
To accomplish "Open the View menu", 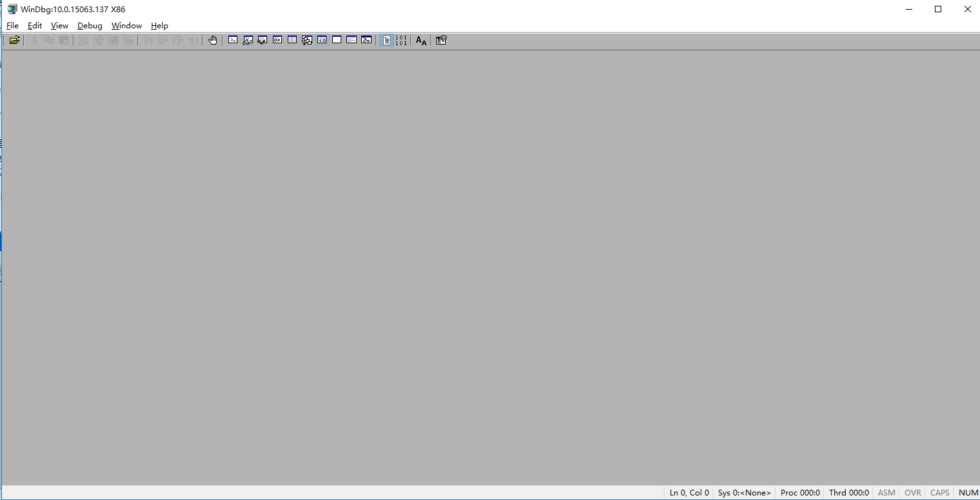I will click(x=59, y=26).
